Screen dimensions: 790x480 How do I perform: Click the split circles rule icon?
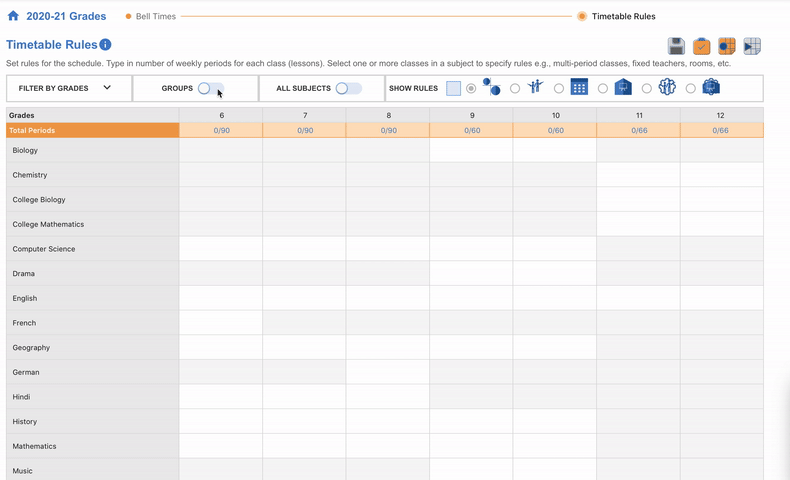(491, 87)
